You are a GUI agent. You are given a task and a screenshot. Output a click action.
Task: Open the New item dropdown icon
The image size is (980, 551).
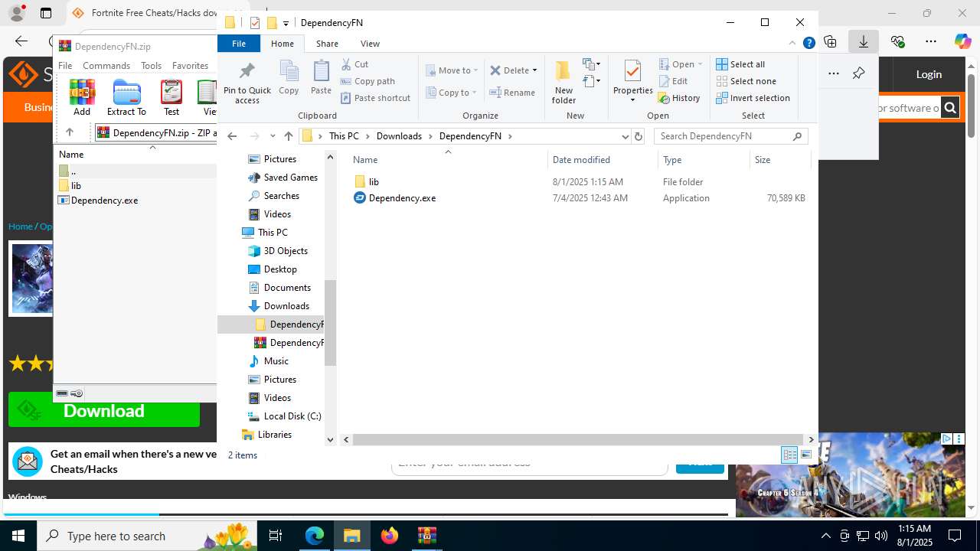click(x=591, y=64)
